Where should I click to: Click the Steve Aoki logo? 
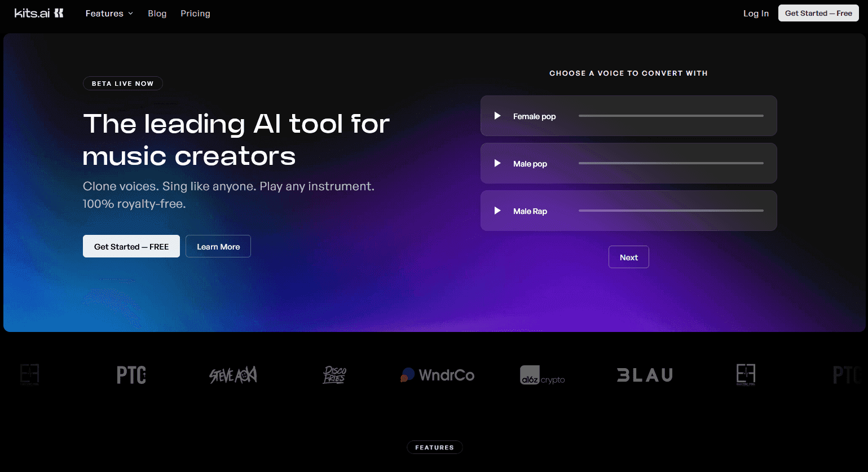[x=233, y=375]
